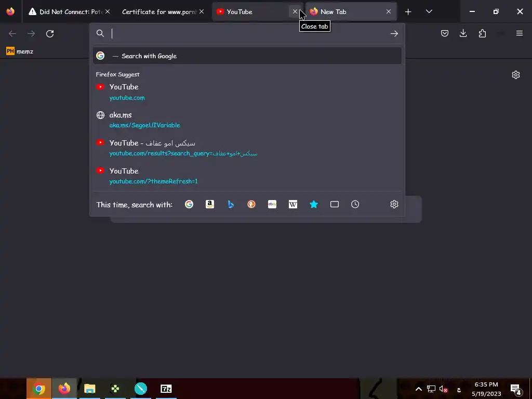Search this time with DuckDuckGo

(251, 204)
